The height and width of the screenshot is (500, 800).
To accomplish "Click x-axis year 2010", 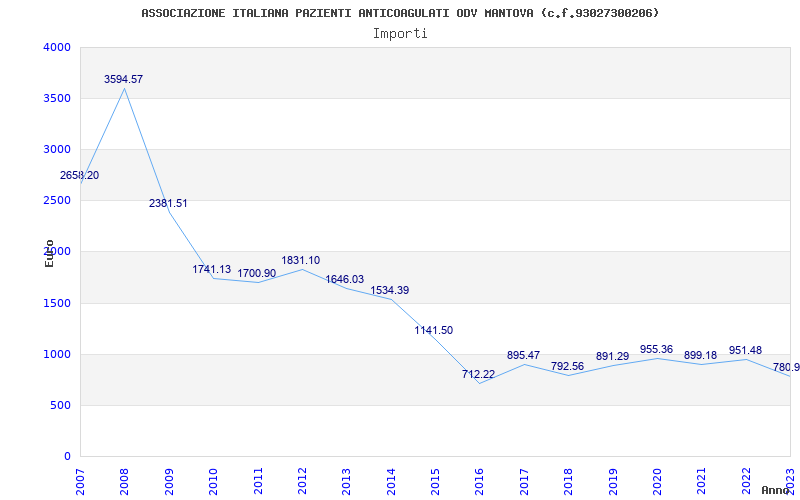I will coord(213,481).
